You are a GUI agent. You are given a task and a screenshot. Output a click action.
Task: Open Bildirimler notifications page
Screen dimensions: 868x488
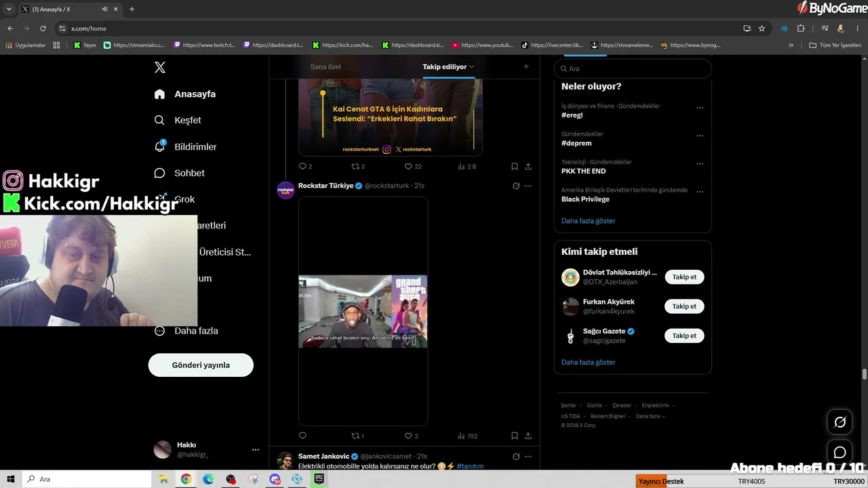pyautogui.click(x=186, y=146)
